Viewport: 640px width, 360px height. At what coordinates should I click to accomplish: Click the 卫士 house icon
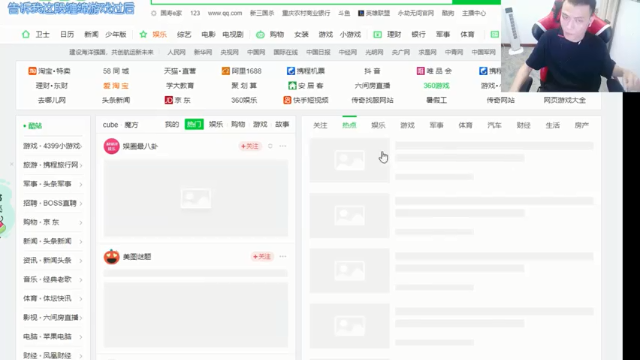(x=26, y=34)
